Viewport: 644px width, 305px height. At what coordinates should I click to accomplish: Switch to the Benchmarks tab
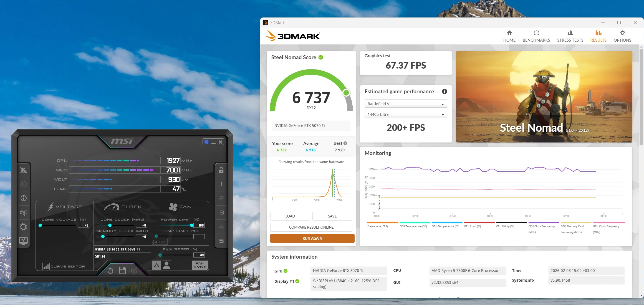[x=536, y=36]
